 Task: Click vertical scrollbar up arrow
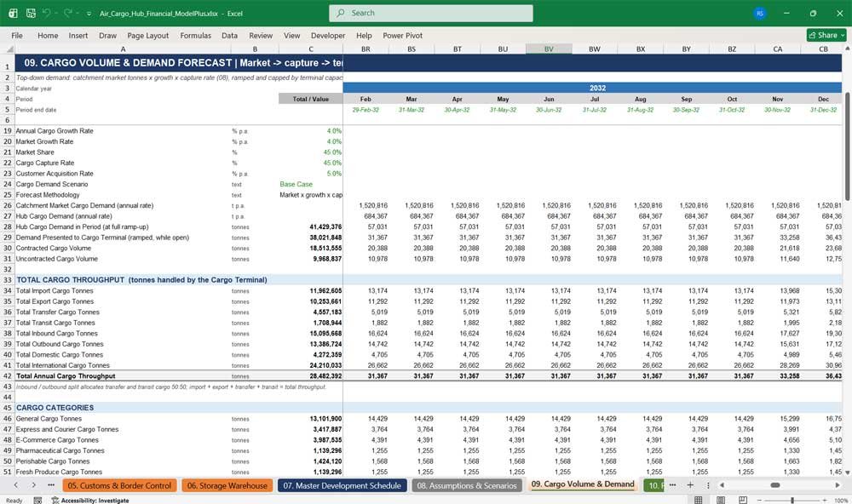point(847,49)
